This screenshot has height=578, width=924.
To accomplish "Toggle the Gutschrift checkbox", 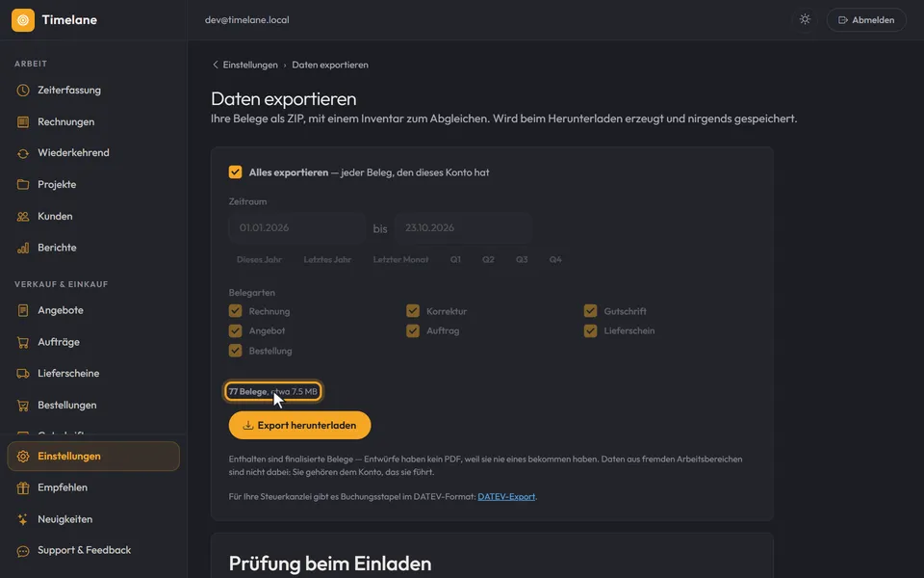I will point(590,311).
